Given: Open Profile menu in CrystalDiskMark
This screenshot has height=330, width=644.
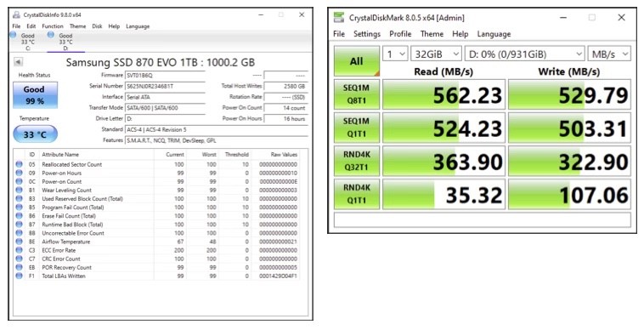Looking at the screenshot, I should (400, 34).
